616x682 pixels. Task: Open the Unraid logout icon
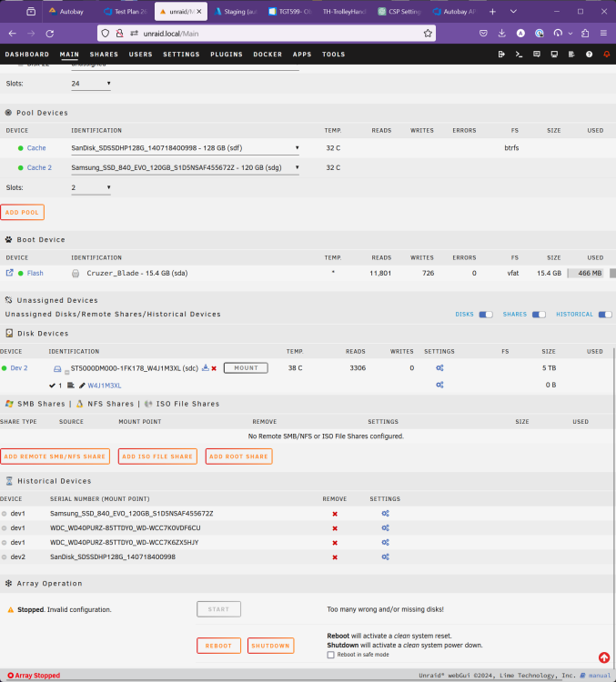click(x=501, y=55)
